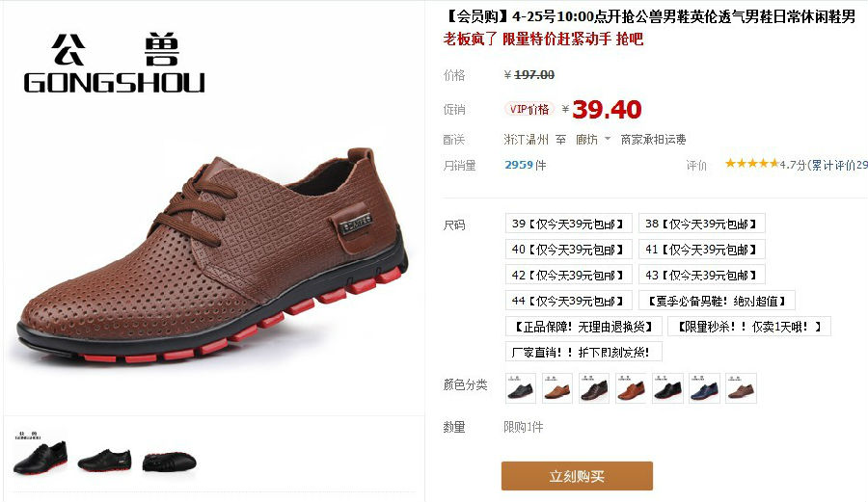Choose the tan shoe color option
868x502 pixels.
pyautogui.click(x=557, y=388)
